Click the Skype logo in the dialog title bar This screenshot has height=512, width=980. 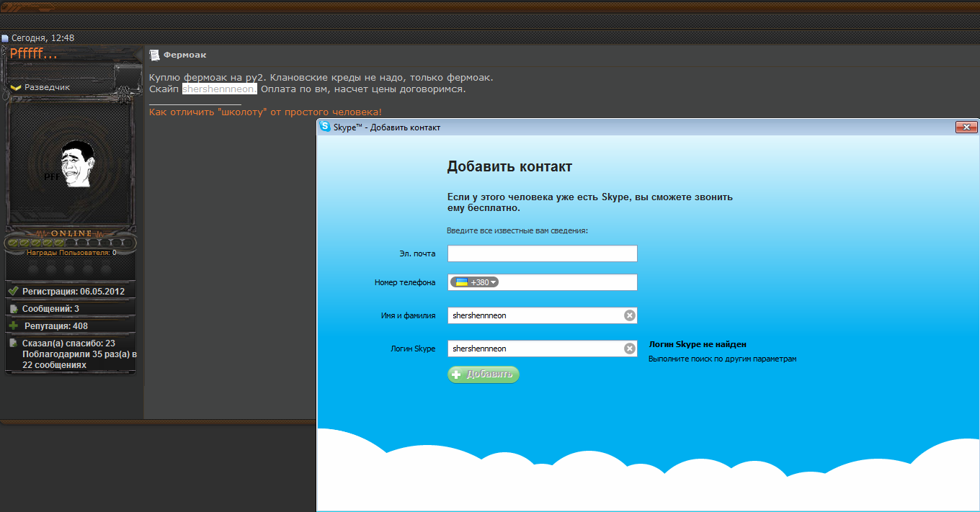(325, 127)
